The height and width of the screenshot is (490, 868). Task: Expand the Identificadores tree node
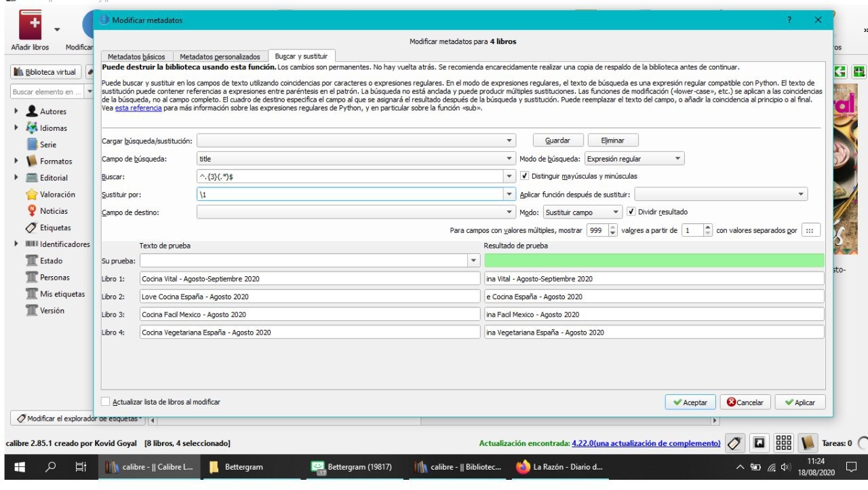pyautogui.click(x=16, y=244)
